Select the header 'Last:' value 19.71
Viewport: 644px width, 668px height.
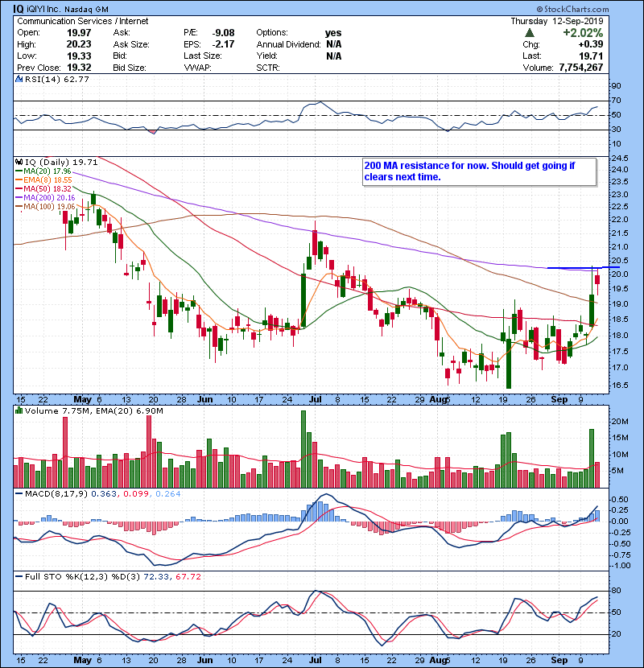coord(591,56)
